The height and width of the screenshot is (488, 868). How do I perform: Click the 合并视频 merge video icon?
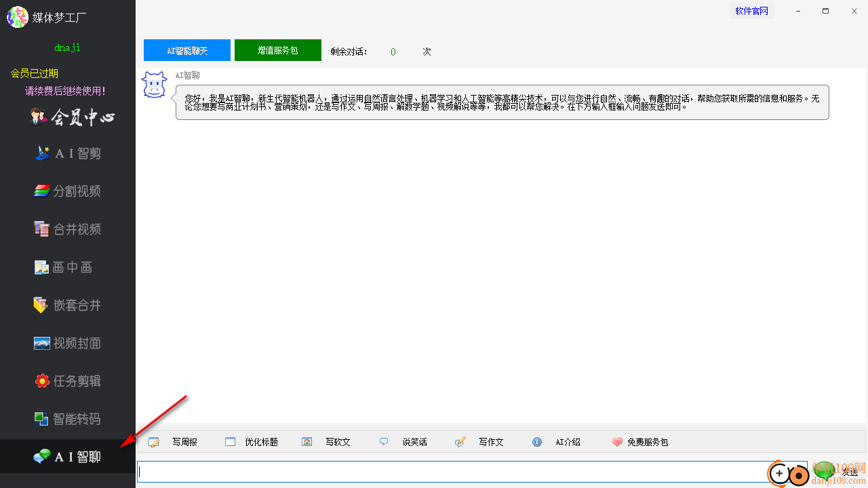(42, 229)
